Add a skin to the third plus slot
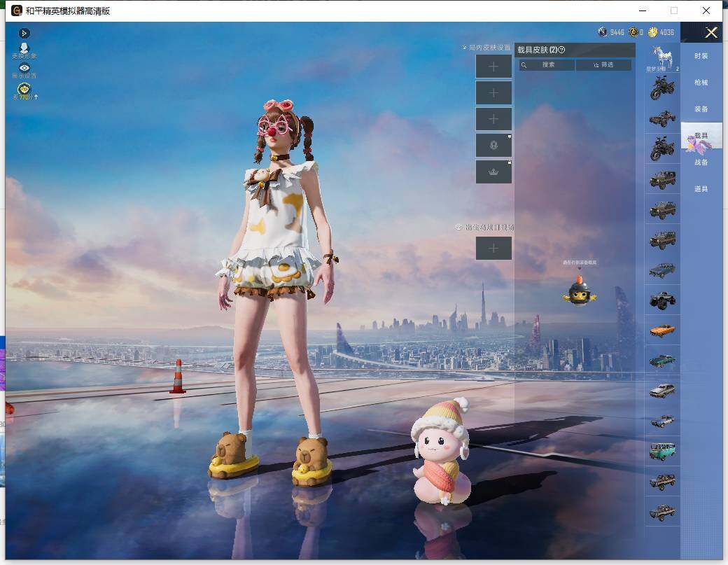This screenshot has width=728, height=565. [493, 119]
